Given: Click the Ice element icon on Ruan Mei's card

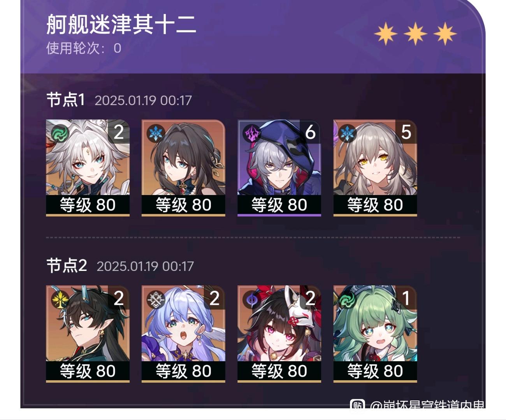Looking at the screenshot, I should (156, 134).
